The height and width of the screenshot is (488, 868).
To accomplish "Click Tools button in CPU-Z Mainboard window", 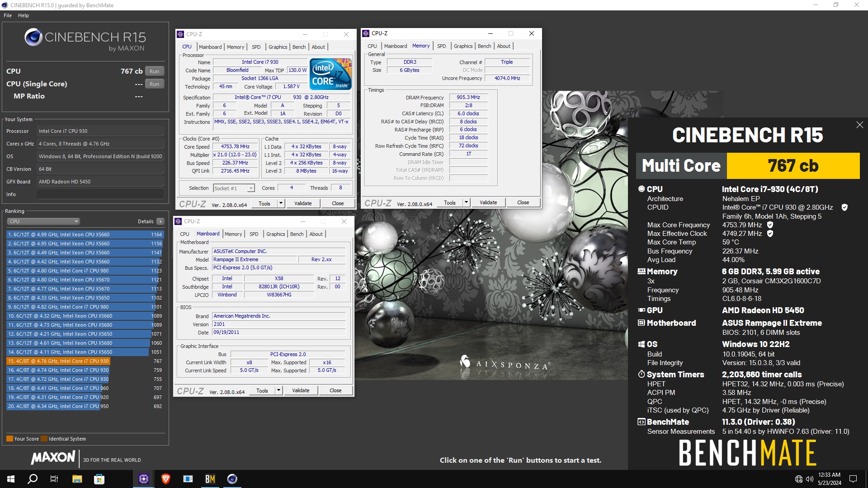I will [262, 390].
